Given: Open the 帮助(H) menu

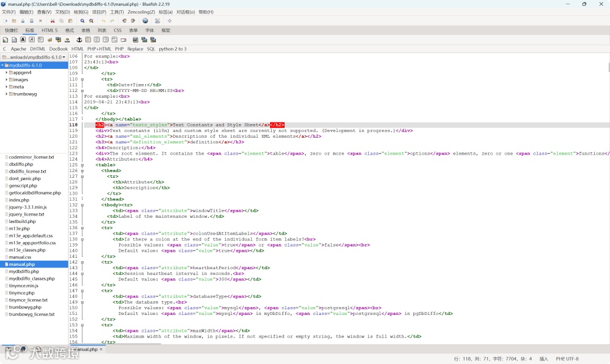Looking at the screenshot, I should click(206, 12).
